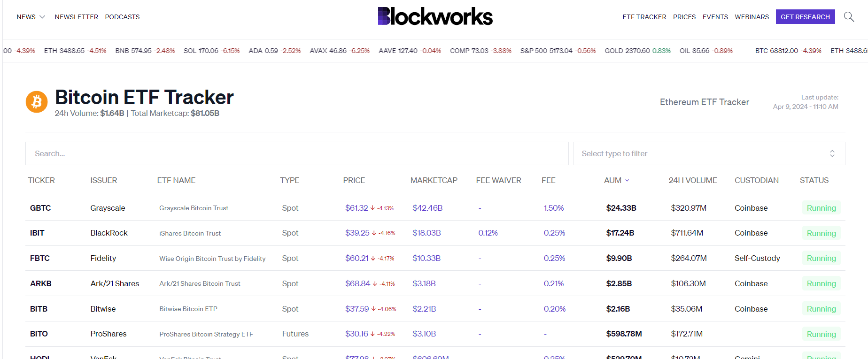Click the BNB 574.95 ticker entry
The height and width of the screenshot is (359, 868).
pos(145,51)
